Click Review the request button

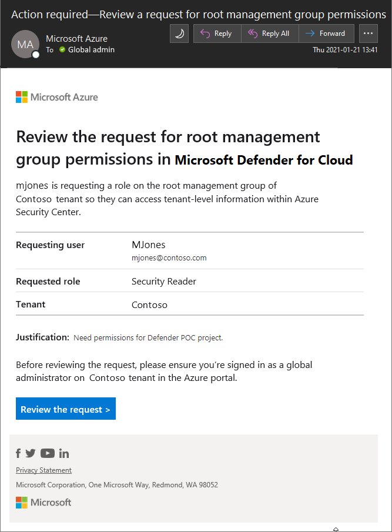66,409
